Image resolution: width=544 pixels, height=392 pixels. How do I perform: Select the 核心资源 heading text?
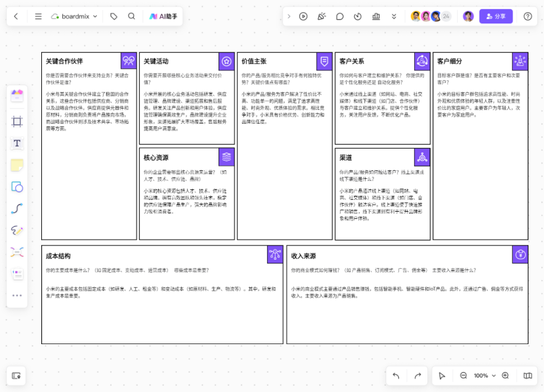click(x=156, y=158)
